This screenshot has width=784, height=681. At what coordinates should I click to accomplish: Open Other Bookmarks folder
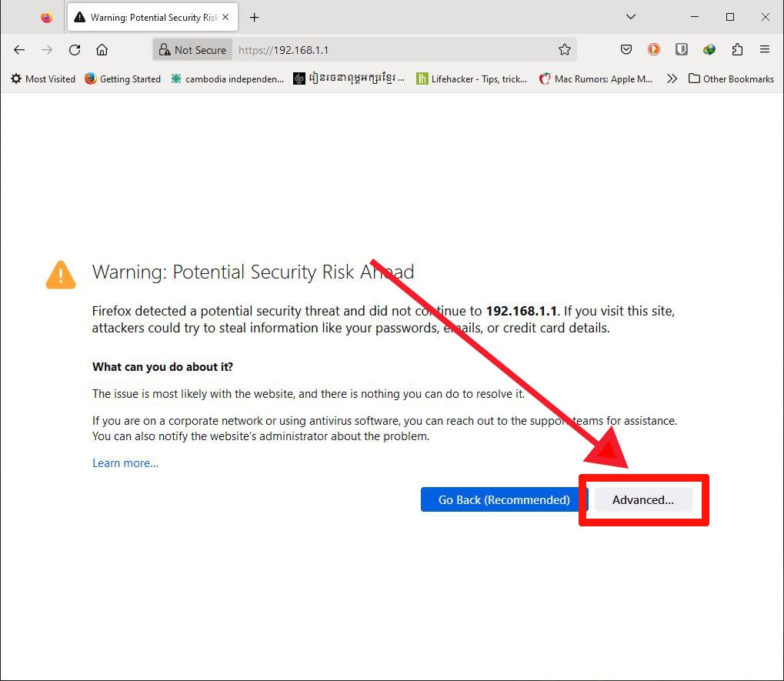[731, 78]
